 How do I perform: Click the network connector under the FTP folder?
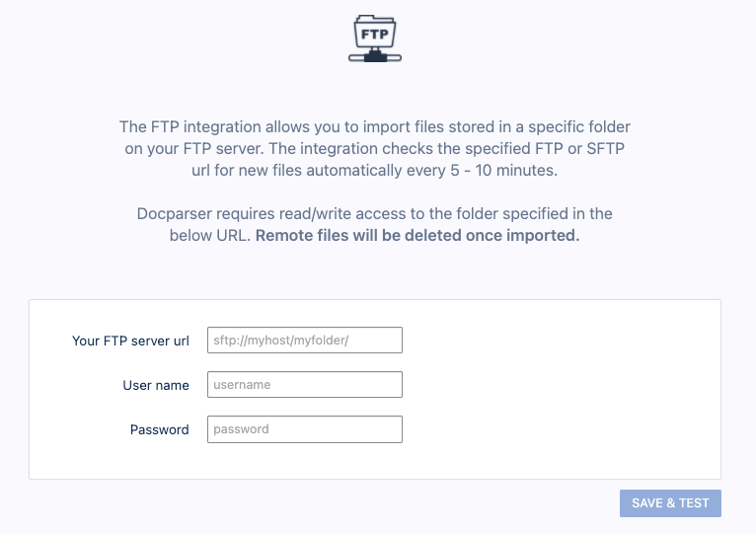375,57
